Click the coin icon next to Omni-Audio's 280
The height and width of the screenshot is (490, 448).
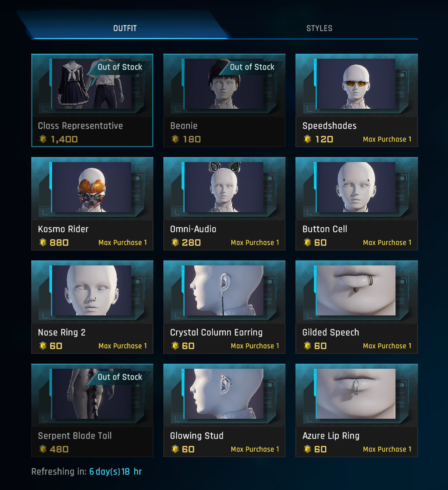coord(175,242)
